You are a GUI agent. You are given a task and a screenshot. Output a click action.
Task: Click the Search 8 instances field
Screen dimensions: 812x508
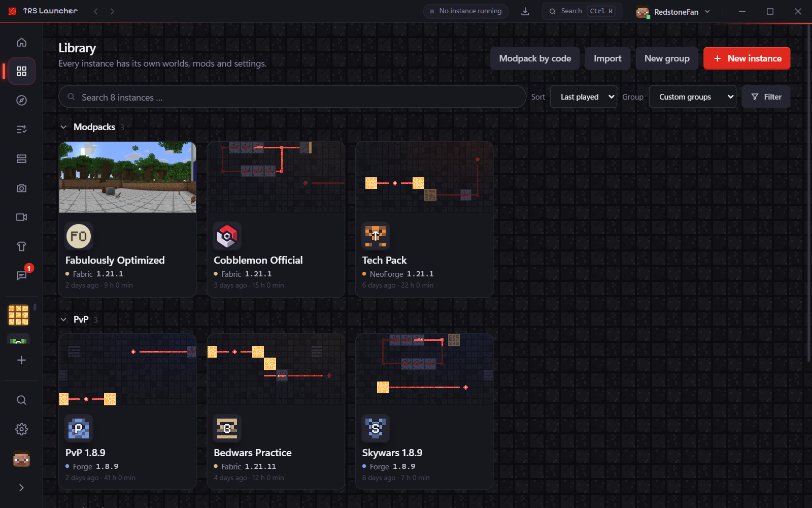point(292,97)
